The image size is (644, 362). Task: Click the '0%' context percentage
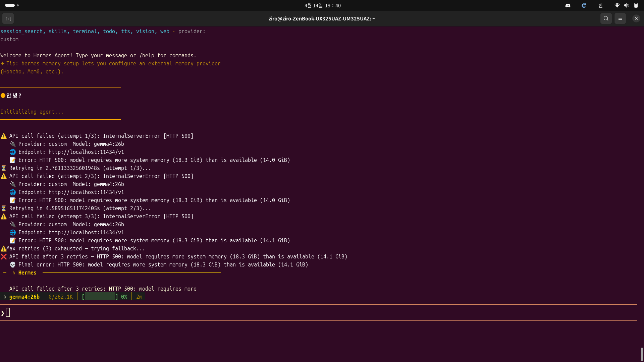click(x=124, y=297)
